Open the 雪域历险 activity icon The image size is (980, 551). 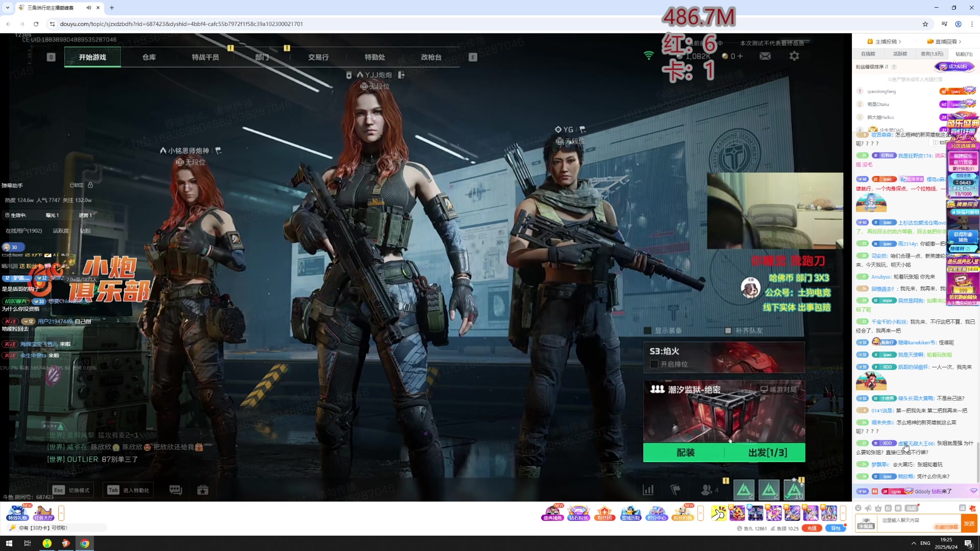(x=630, y=513)
